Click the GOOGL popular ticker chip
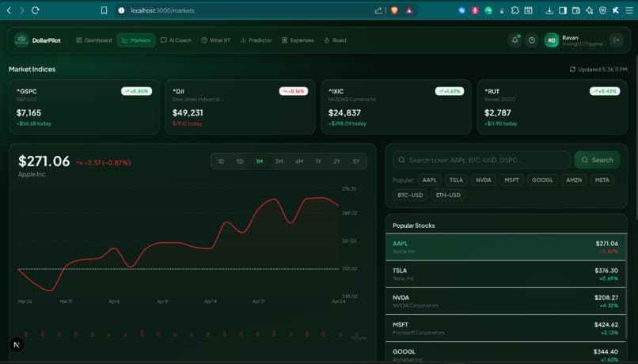638x364 pixels. pos(542,180)
